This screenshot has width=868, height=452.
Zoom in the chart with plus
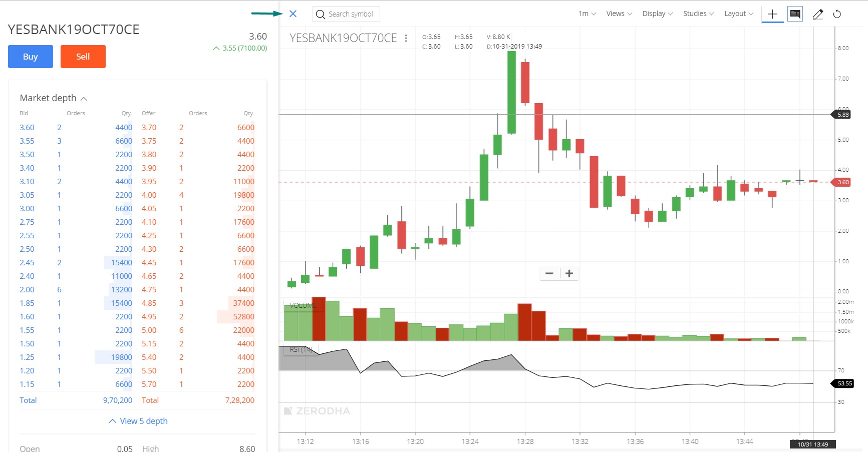(569, 273)
